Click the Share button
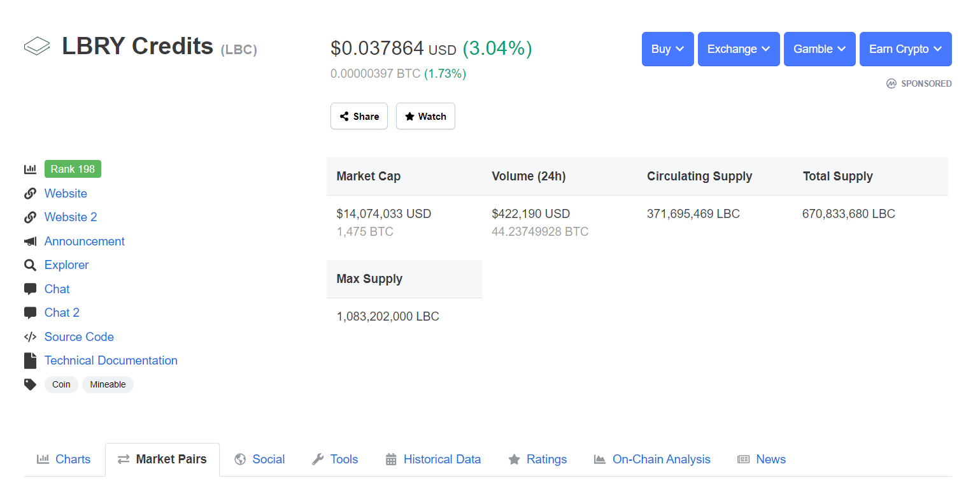This screenshot has height=485, width=980. click(359, 116)
